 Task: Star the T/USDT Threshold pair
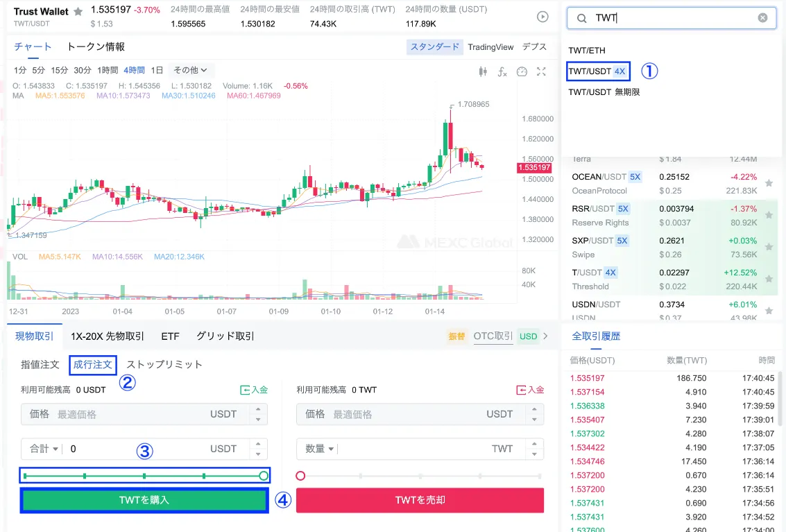(769, 279)
